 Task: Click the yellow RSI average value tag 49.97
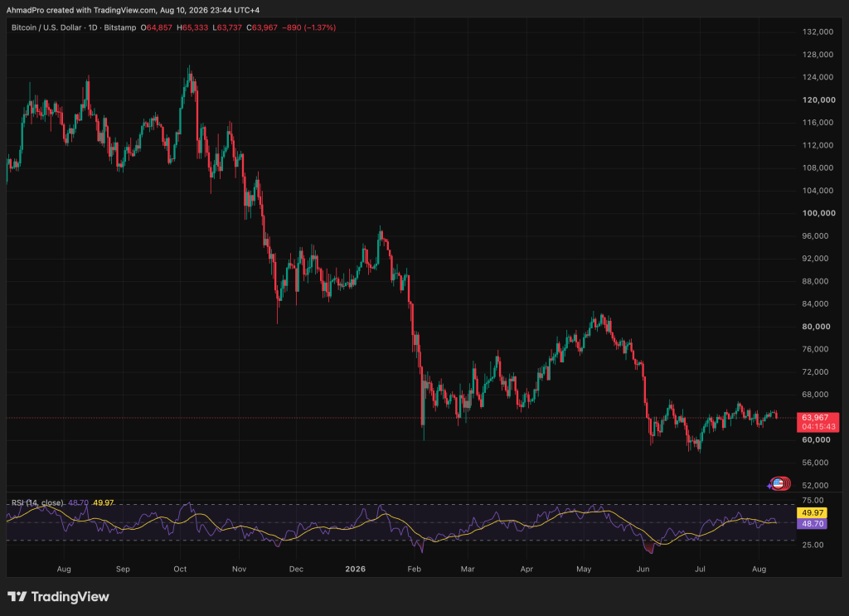[812, 512]
